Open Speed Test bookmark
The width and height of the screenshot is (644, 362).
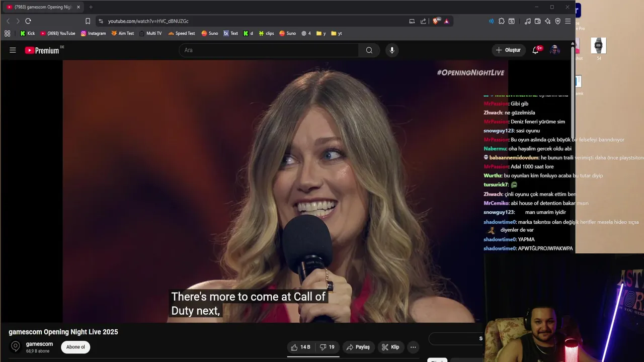[x=182, y=34]
